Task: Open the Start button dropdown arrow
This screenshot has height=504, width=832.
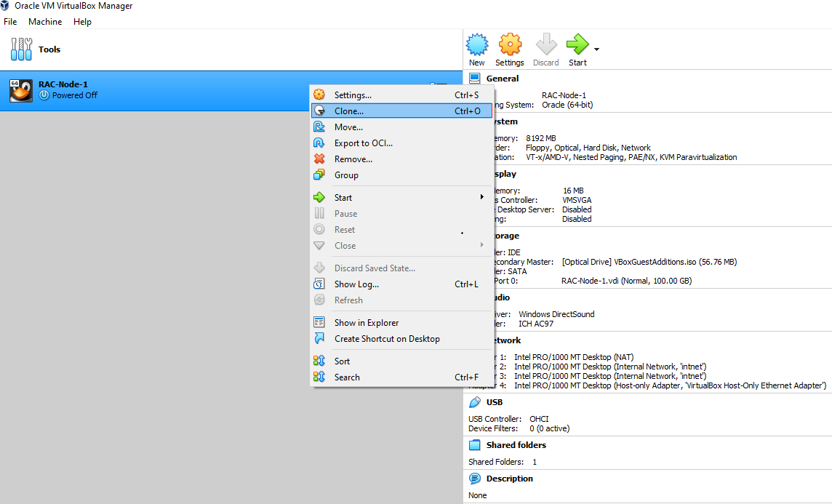Action: click(x=597, y=49)
